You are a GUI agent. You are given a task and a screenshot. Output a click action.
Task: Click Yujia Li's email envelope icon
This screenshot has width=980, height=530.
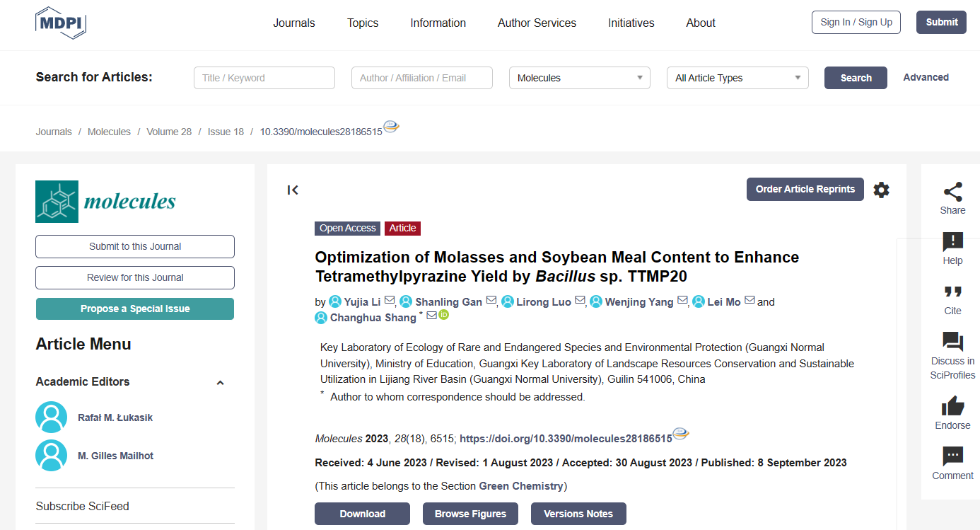pos(390,301)
